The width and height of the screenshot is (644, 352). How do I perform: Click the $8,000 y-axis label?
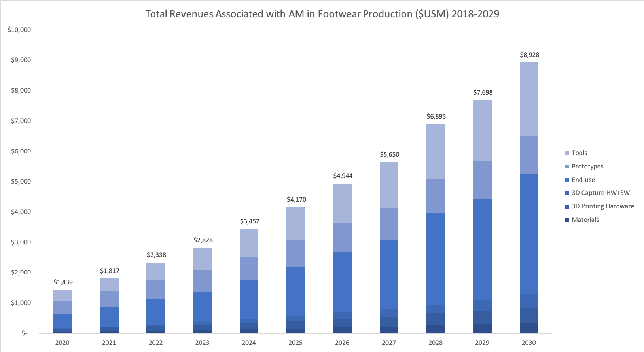21,90
